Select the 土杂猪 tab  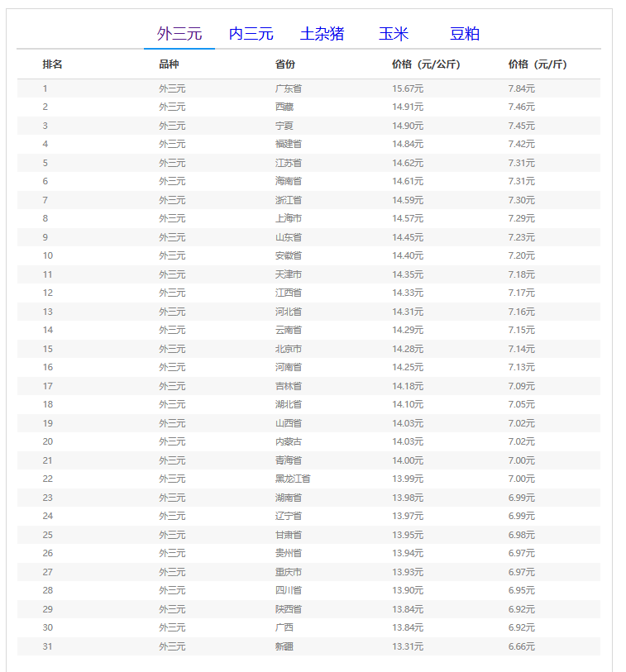click(x=322, y=34)
